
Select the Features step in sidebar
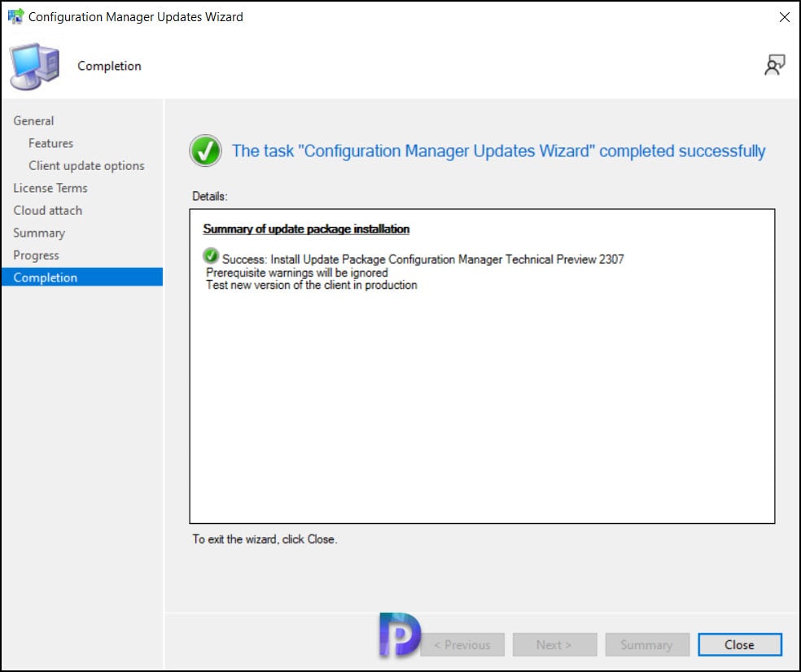(x=50, y=143)
